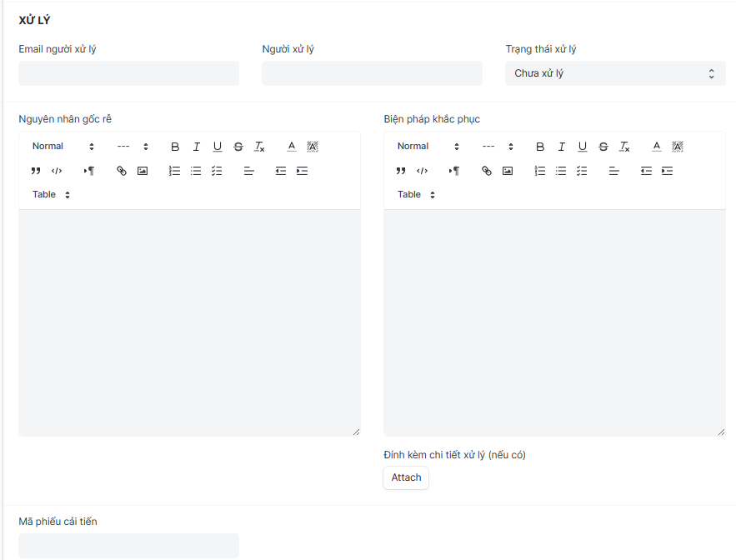This screenshot has width=736, height=560.
Task: Toggle bold in Nguyên nhân gốc rễ editor
Action: coord(175,147)
